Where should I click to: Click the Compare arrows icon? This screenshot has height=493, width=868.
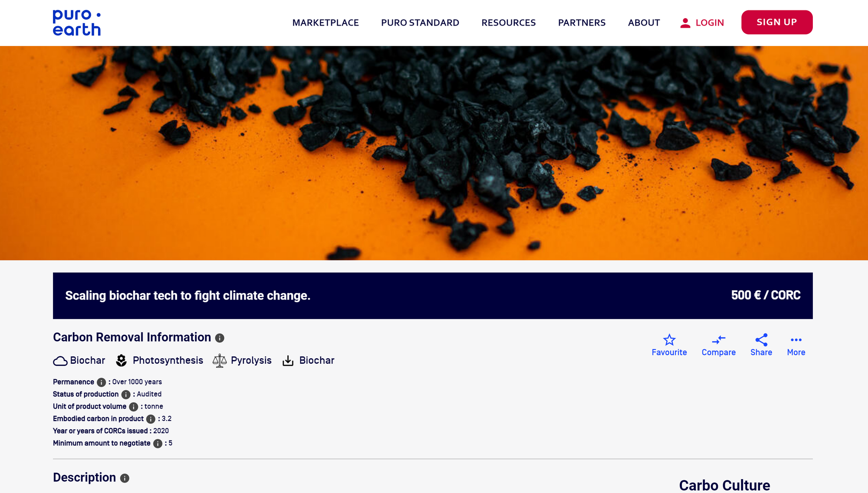pyautogui.click(x=718, y=340)
